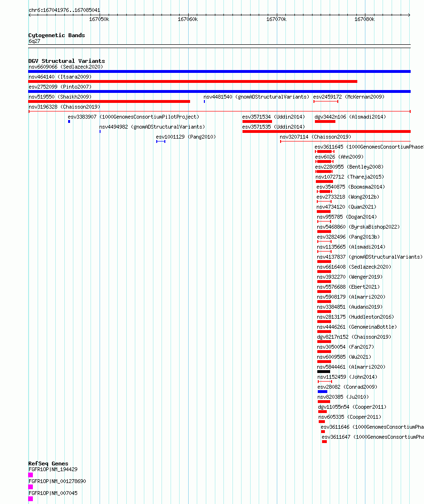Click the DGV Structural Variants track title
Viewport: 424px width, 504px height.
[67, 61]
